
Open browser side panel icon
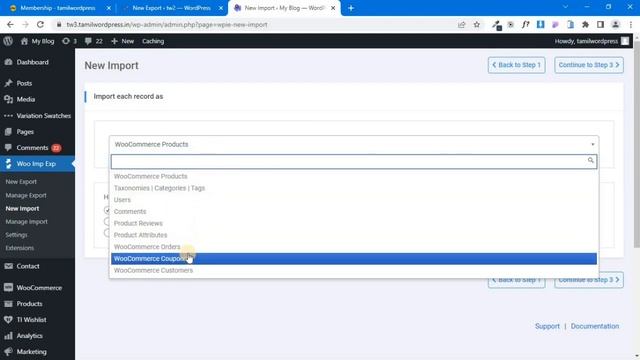coord(600,24)
